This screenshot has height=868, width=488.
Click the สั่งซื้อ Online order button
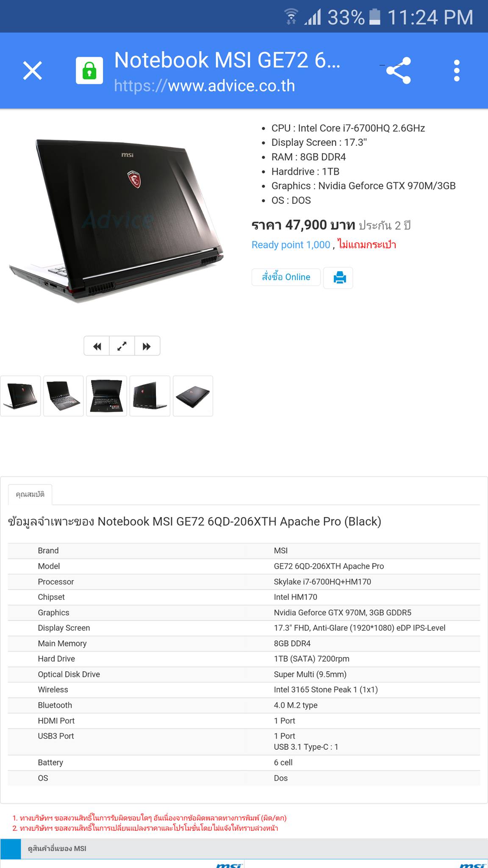[286, 277]
